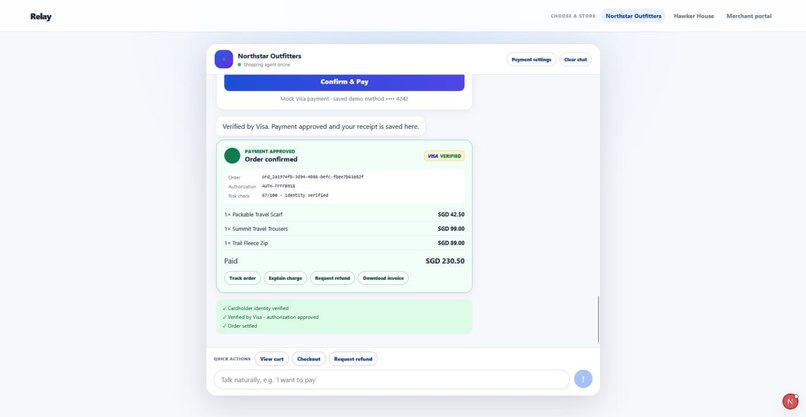Click the red N avatar badge
This screenshot has height=417, width=806.
(x=790, y=401)
